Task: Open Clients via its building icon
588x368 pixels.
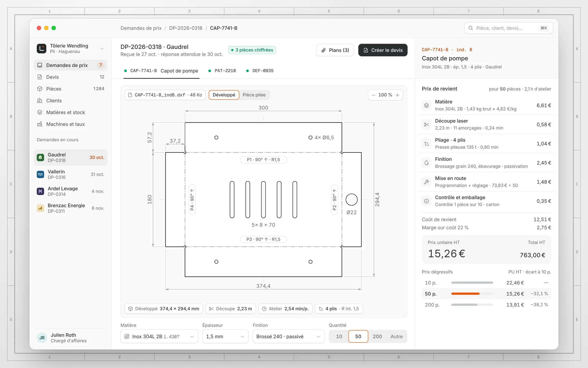Action: tap(40, 101)
